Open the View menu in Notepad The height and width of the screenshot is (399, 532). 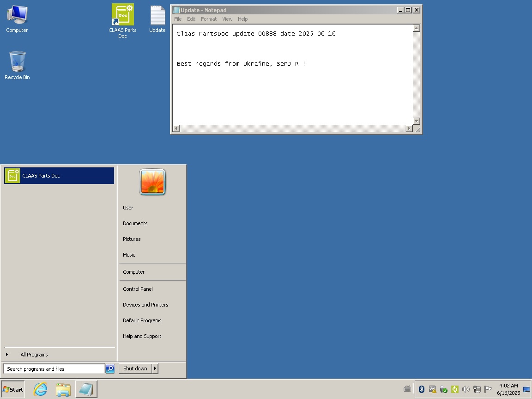click(x=227, y=19)
